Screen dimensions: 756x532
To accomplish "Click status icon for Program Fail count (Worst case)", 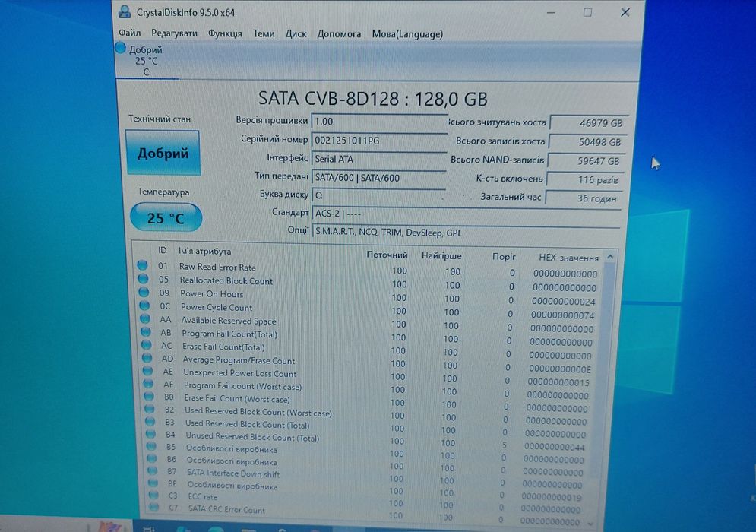I will 148,384.
